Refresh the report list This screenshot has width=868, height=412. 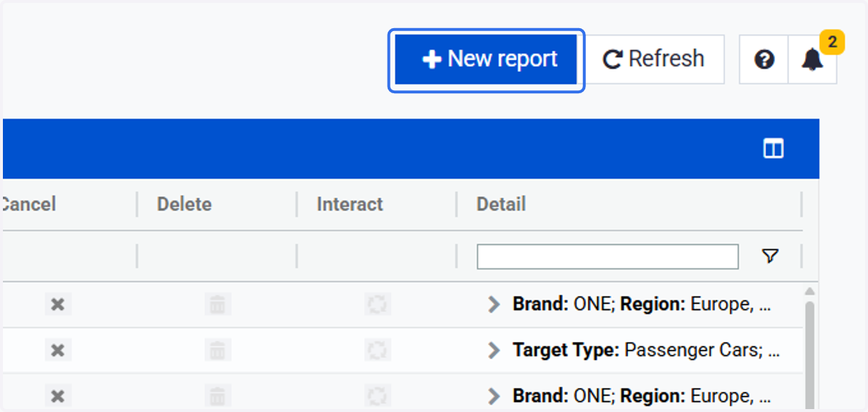654,59
